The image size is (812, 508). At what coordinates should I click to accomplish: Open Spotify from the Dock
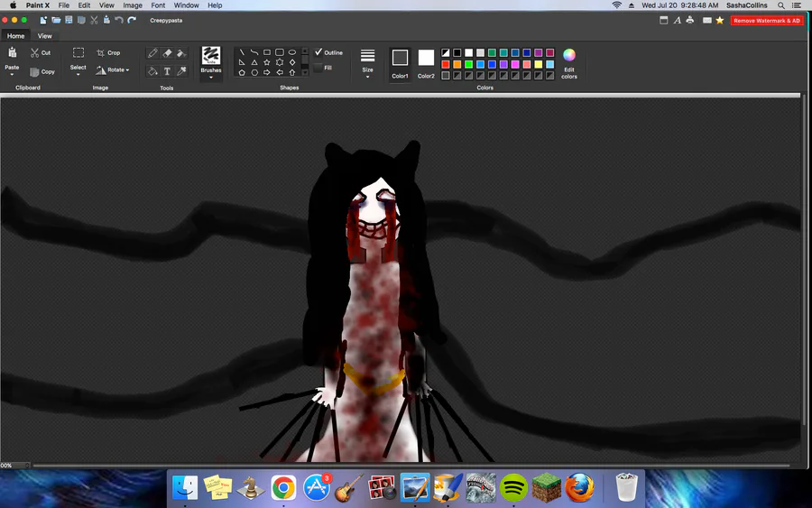tap(513, 488)
